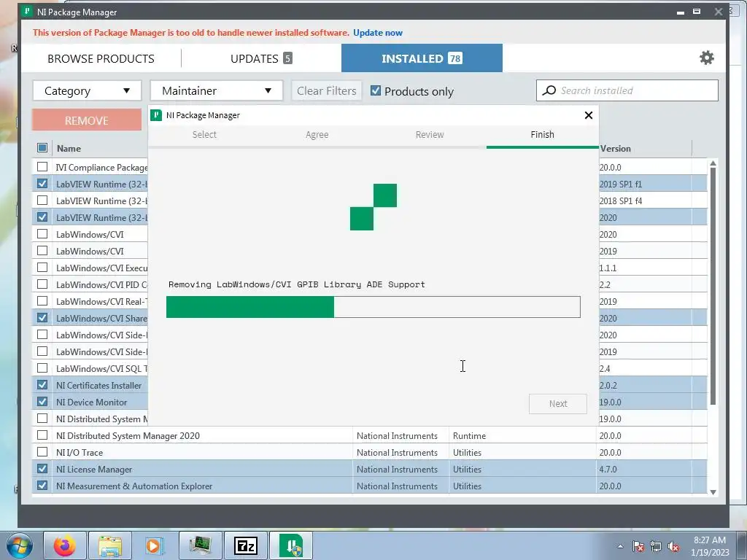Focus the Search installed field
The height and width of the screenshot is (560, 747).
627,90
